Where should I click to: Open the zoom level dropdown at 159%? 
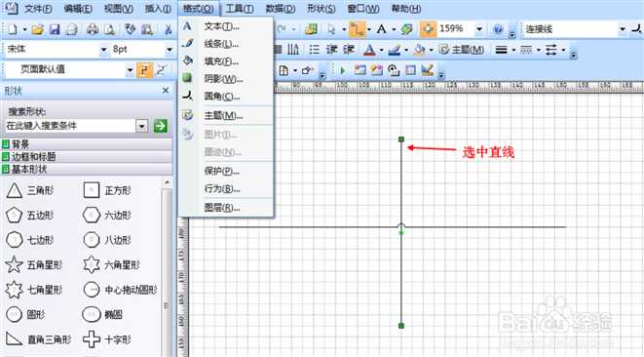coord(479,29)
